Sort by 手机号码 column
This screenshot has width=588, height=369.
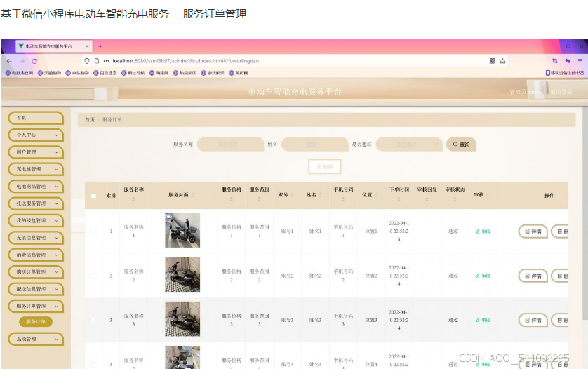point(343,199)
